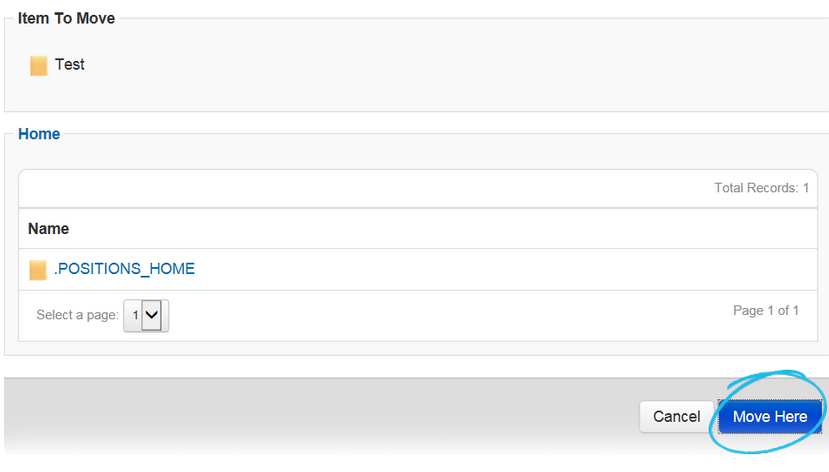The width and height of the screenshot is (829, 472).
Task: Click the Test folder icon
Action: [39, 66]
